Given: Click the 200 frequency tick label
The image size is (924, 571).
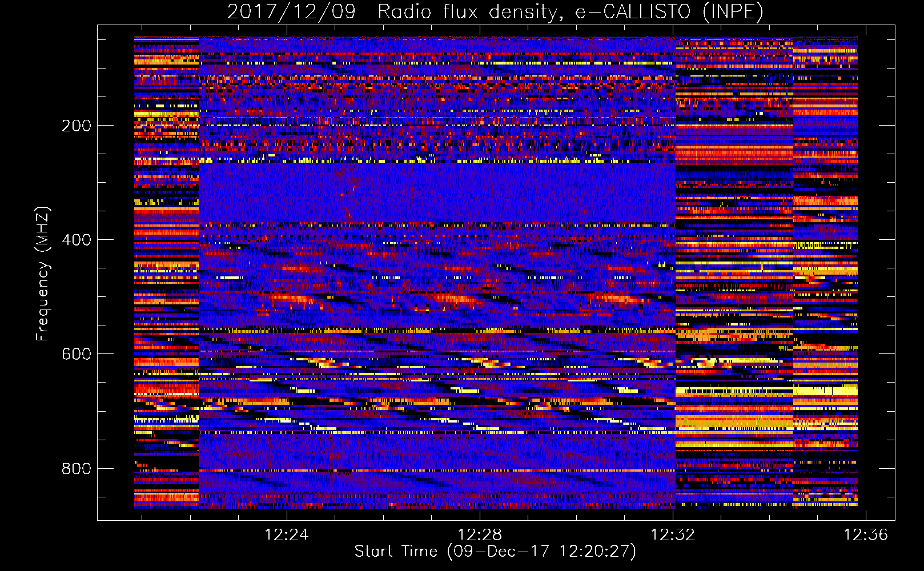Looking at the screenshot, I should 77,126.
